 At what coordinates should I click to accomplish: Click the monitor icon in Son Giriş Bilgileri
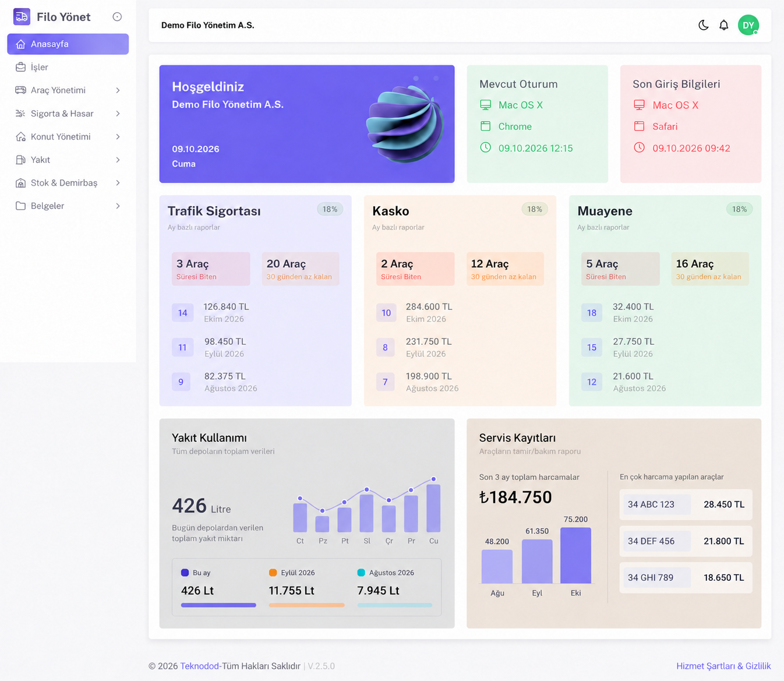(x=639, y=105)
